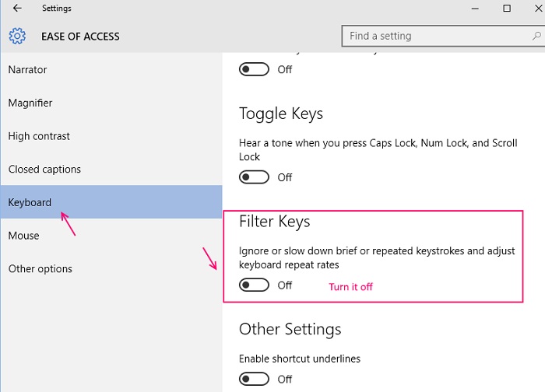Open Mouse accessibility settings

pyautogui.click(x=24, y=236)
